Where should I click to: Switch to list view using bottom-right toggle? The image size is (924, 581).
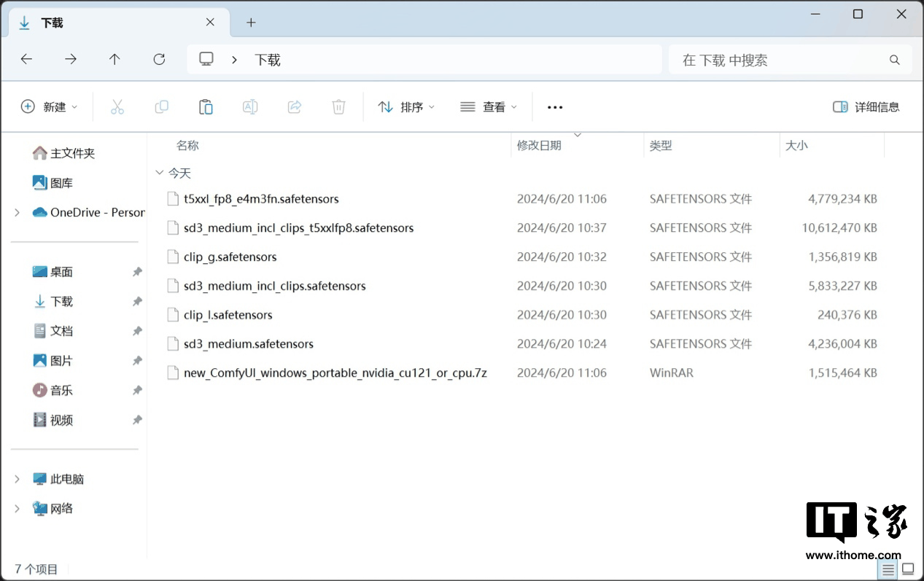(x=888, y=569)
